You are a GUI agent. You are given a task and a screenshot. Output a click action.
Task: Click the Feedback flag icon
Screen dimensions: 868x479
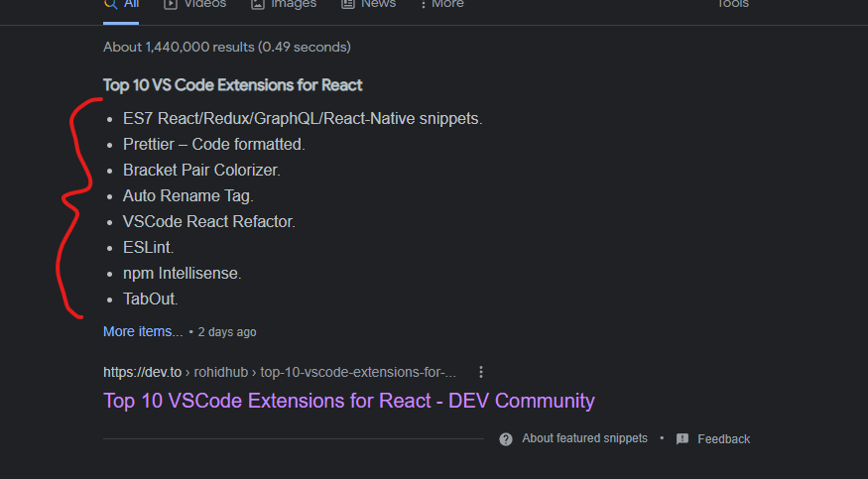[682, 439]
